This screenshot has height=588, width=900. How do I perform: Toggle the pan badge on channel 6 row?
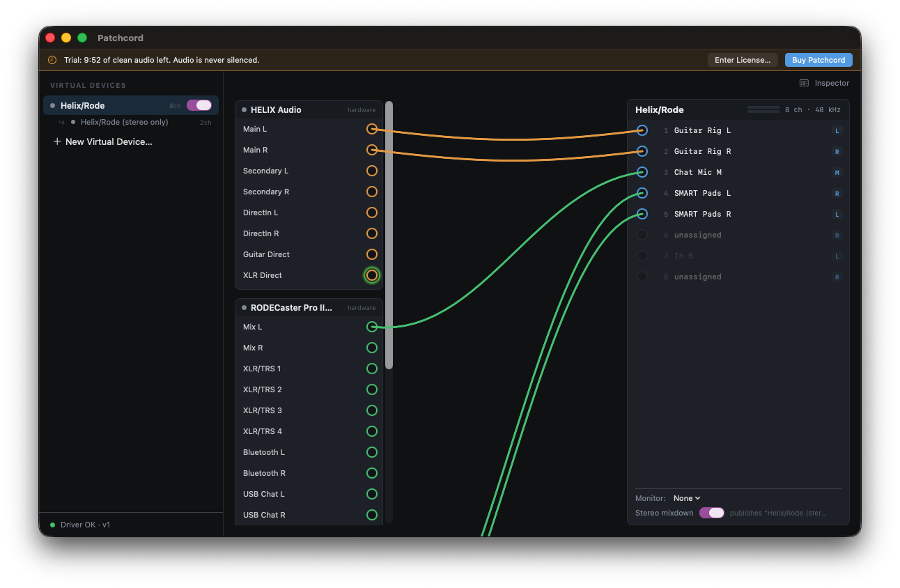click(837, 235)
